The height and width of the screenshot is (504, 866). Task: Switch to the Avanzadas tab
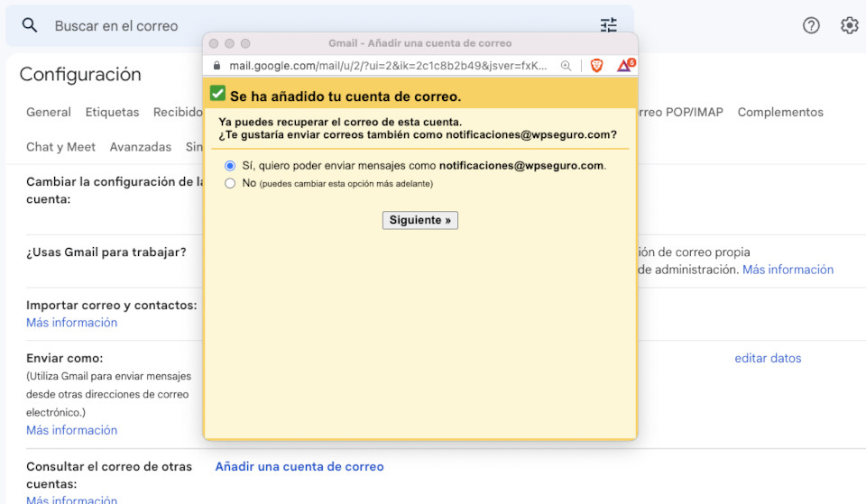(x=141, y=147)
